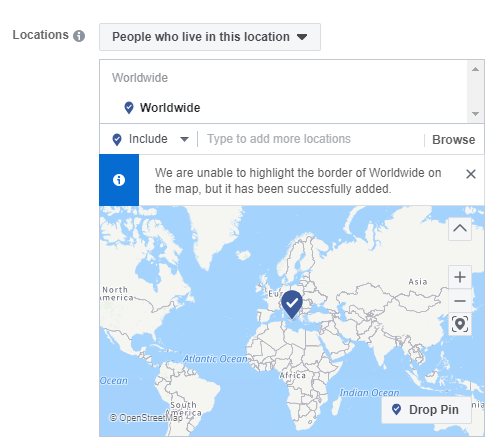Select the Worldwide location entry

[170, 108]
